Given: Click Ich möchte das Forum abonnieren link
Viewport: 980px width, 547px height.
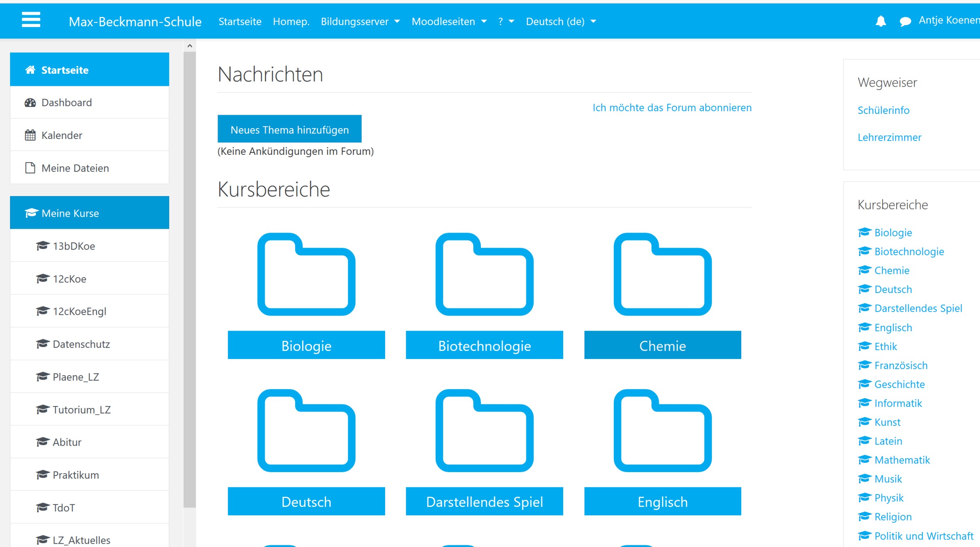Looking at the screenshot, I should [x=671, y=108].
